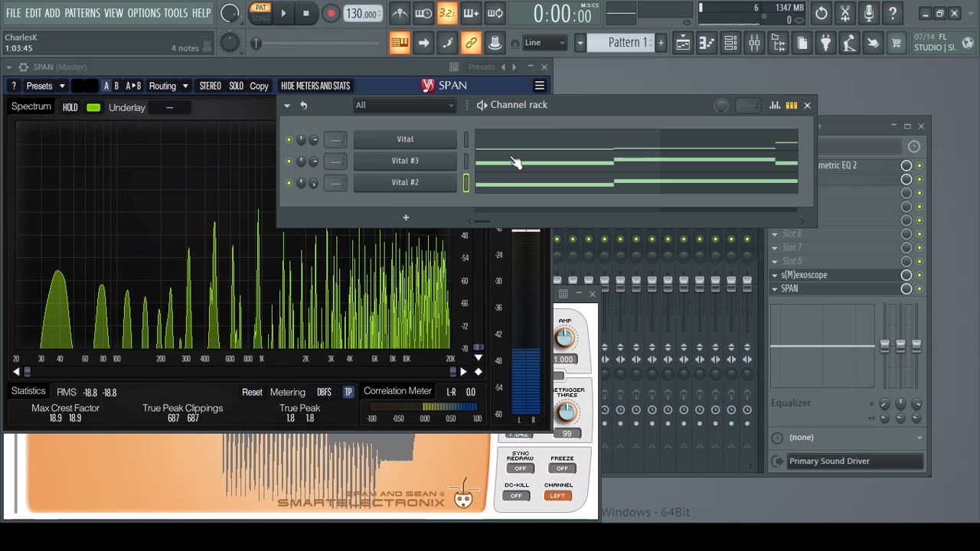Open the Channel rack menu arrow
The width and height of the screenshot is (980, 551).
pyautogui.click(x=287, y=106)
